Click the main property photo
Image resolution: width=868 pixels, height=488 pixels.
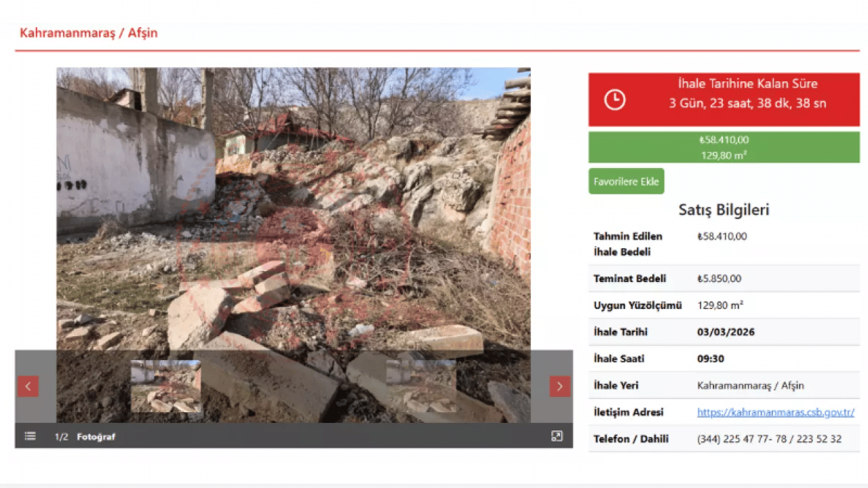click(293, 203)
